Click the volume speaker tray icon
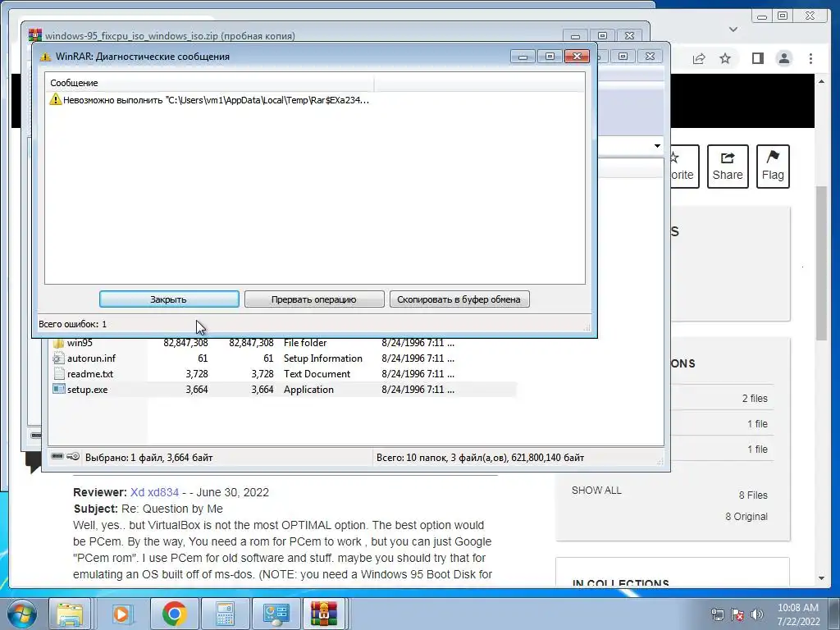The height and width of the screenshot is (630, 840). tap(757, 614)
